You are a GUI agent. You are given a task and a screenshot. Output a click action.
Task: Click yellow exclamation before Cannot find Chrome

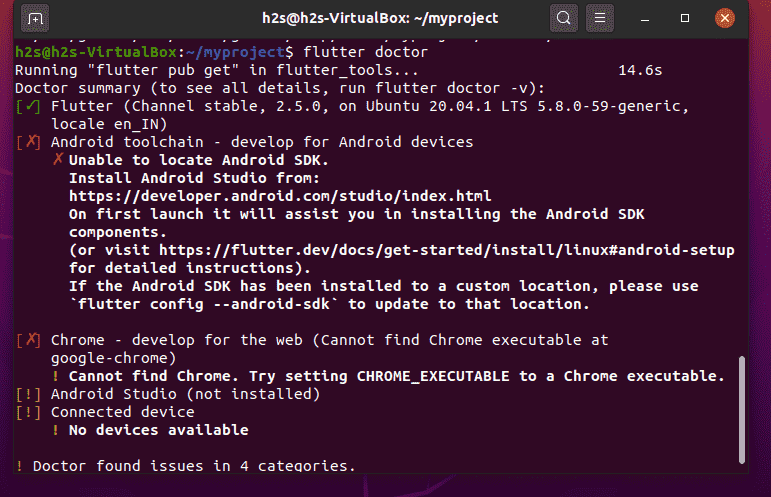(57, 376)
